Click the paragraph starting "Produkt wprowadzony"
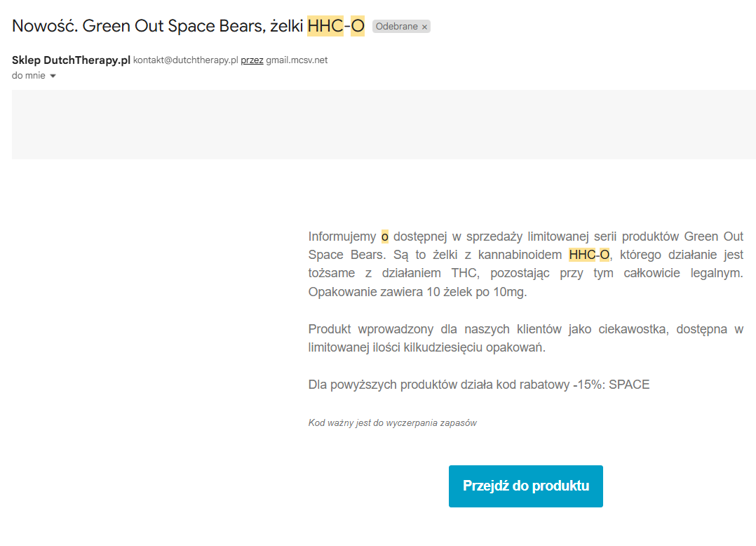The image size is (756, 546). [x=525, y=338]
